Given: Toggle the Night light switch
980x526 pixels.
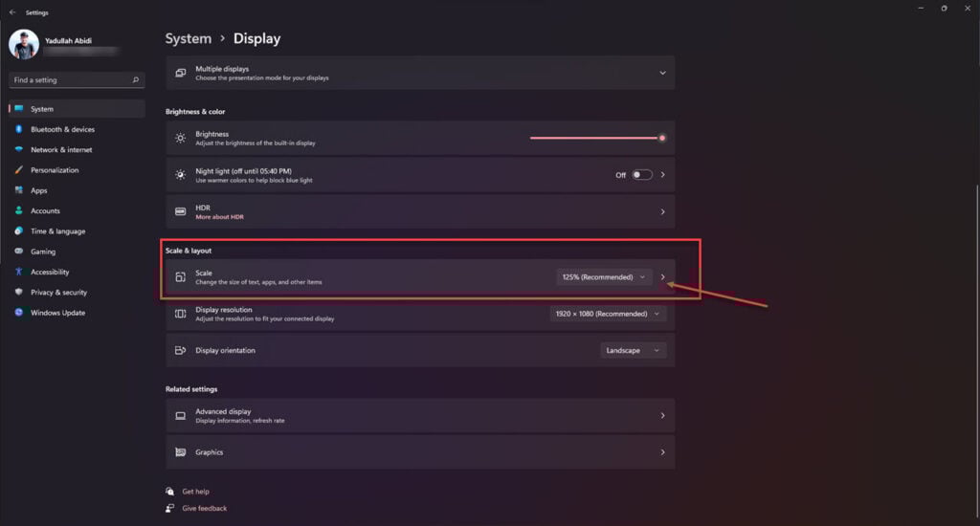Looking at the screenshot, I should point(642,175).
